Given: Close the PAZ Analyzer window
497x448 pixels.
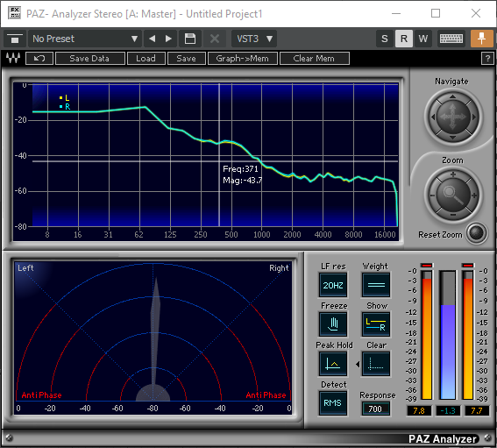Looking at the screenshot, I should coord(476,13).
